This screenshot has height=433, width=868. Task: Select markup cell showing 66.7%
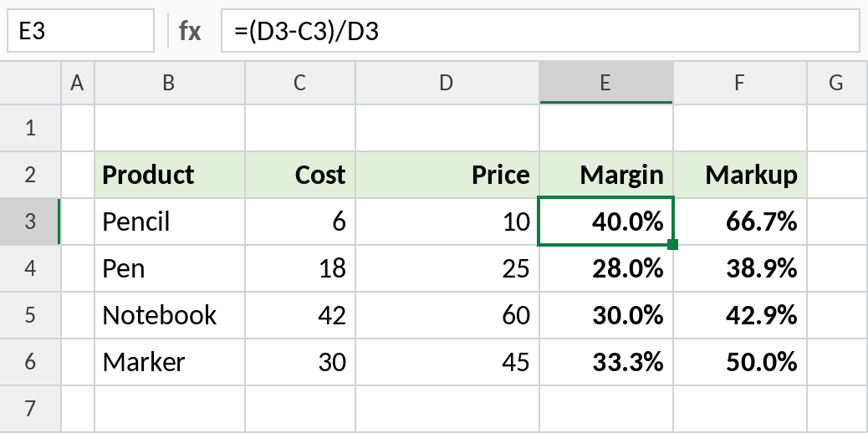point(740,222)
